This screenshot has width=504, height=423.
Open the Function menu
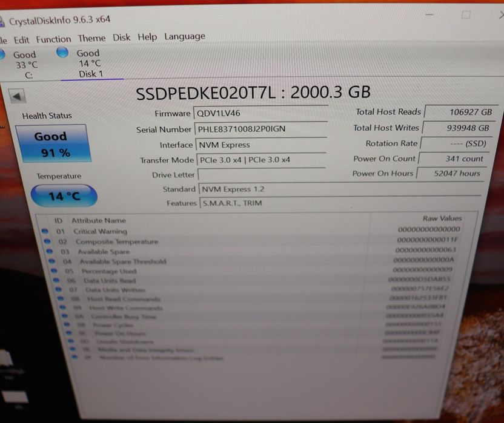click(x=53, y=39)
